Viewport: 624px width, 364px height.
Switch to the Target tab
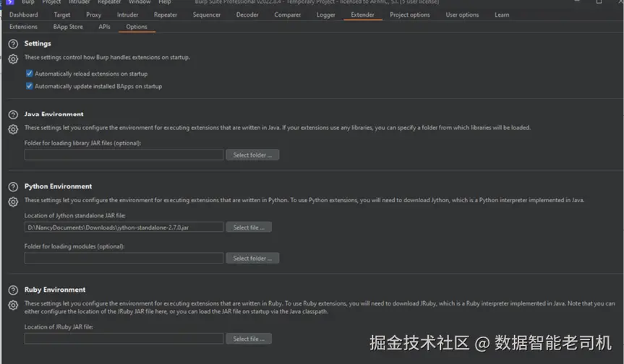pos(62,14)
